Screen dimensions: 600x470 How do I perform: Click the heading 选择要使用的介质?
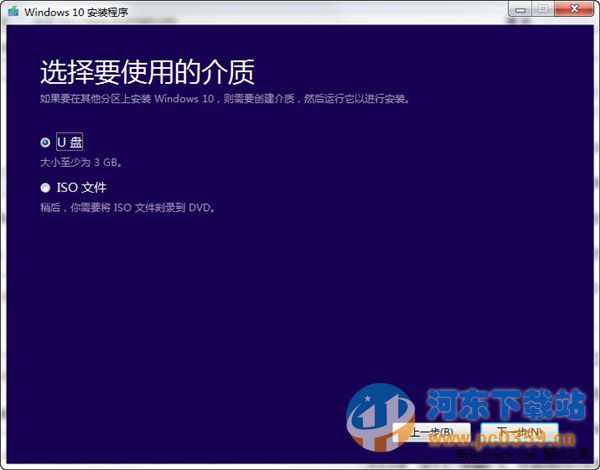coord(147,72)
